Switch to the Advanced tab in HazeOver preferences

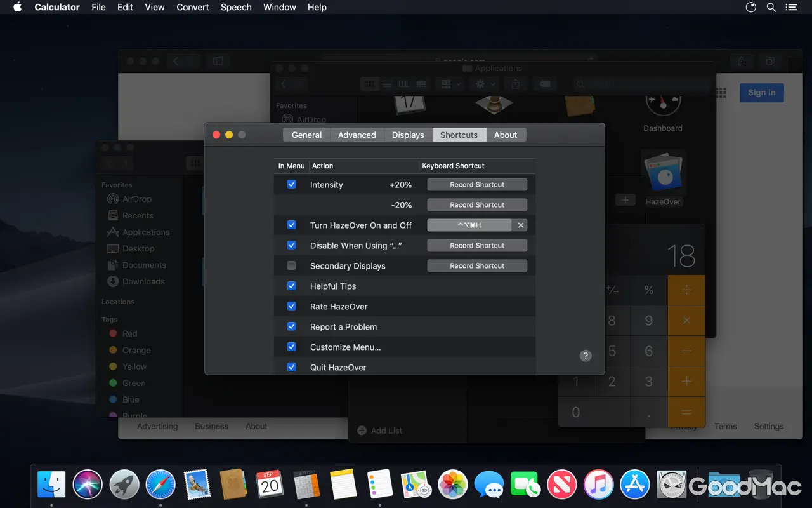pos(357,135)
